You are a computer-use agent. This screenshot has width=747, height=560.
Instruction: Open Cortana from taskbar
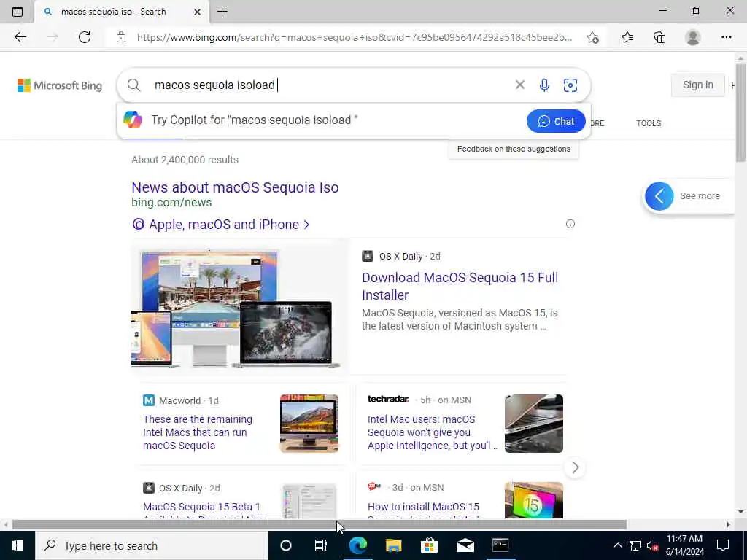tap(286, 545)
